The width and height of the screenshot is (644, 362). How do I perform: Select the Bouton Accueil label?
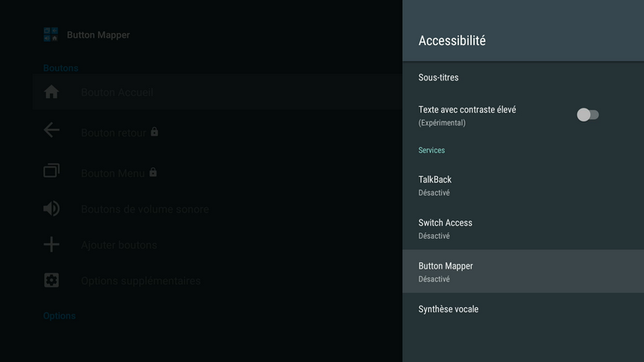point(117,93)
